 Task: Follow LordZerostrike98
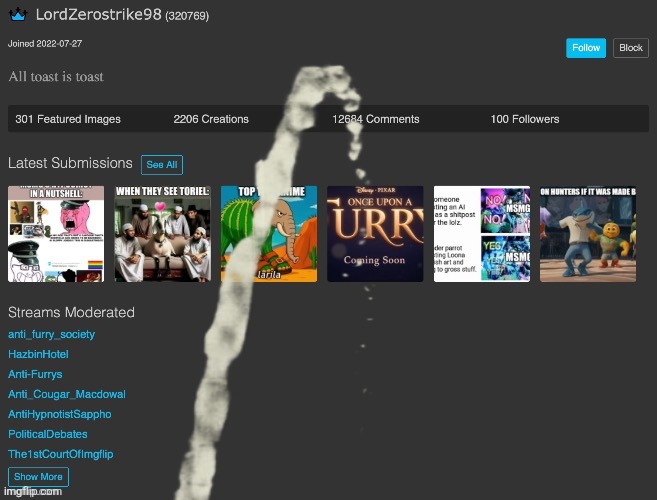click(x=586, y=48)
